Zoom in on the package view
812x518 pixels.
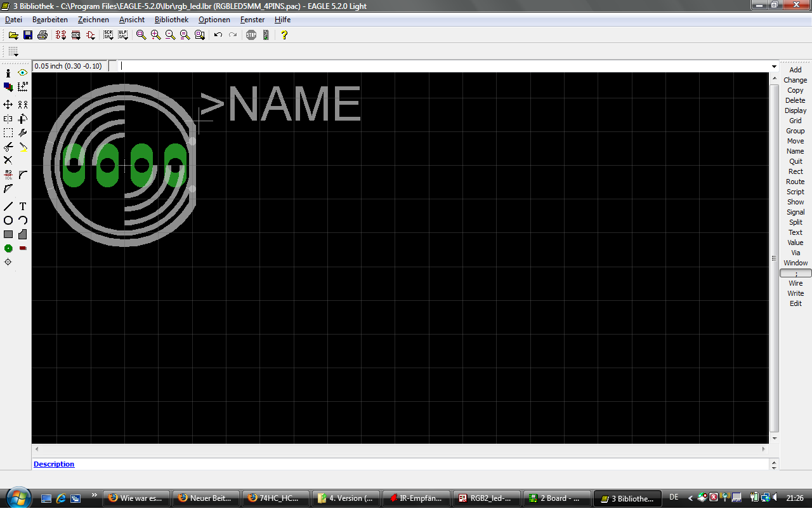(x=155, y=35)
